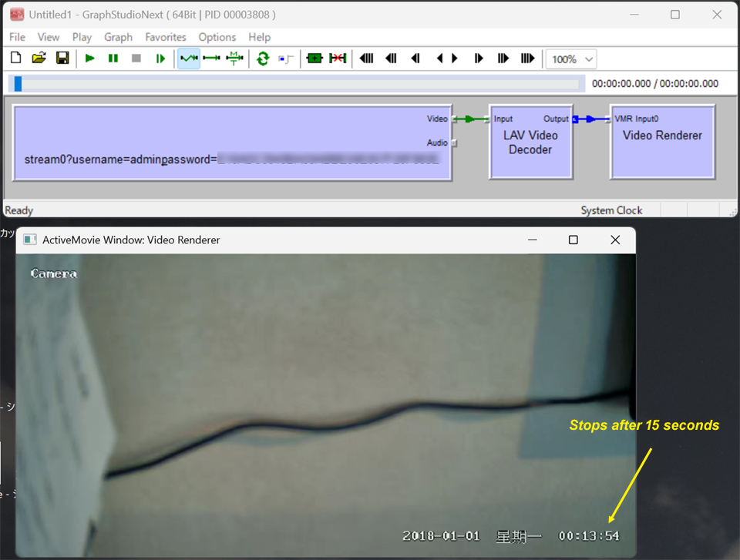Open the 100% zoom dropdown
This screenshot has height=560, width=740.
tap(570, 59)
